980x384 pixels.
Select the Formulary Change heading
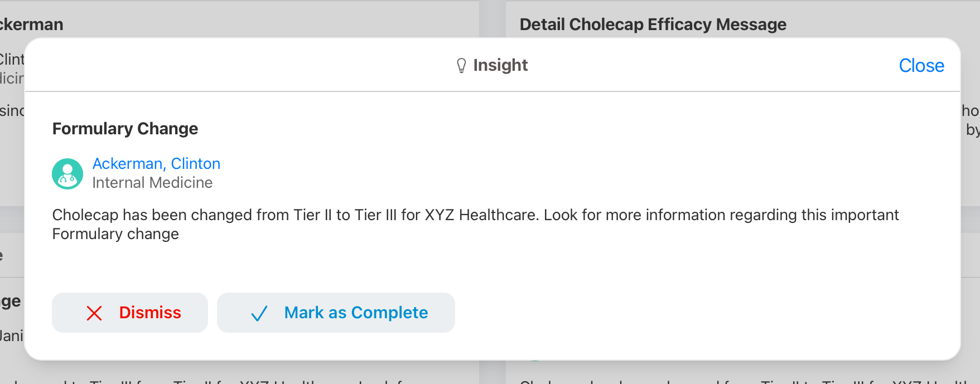(125, 129)
